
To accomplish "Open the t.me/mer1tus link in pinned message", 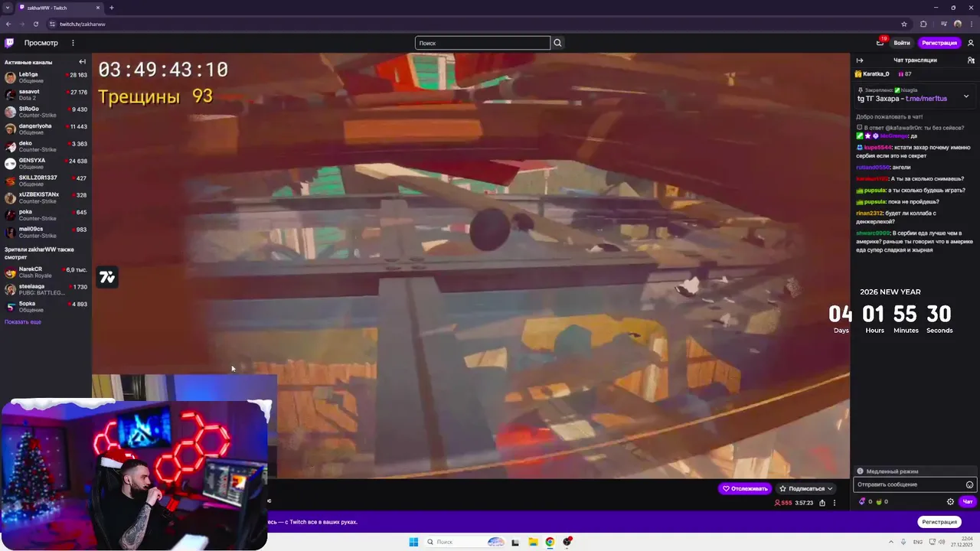I will pos(926,99).
